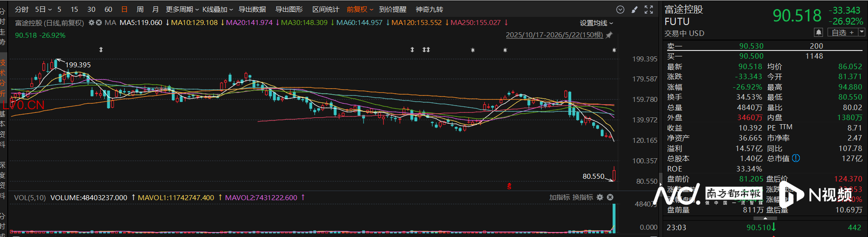
Task: Open the K线叠加 overlay dropdown
Action: (x=218, y=9)
